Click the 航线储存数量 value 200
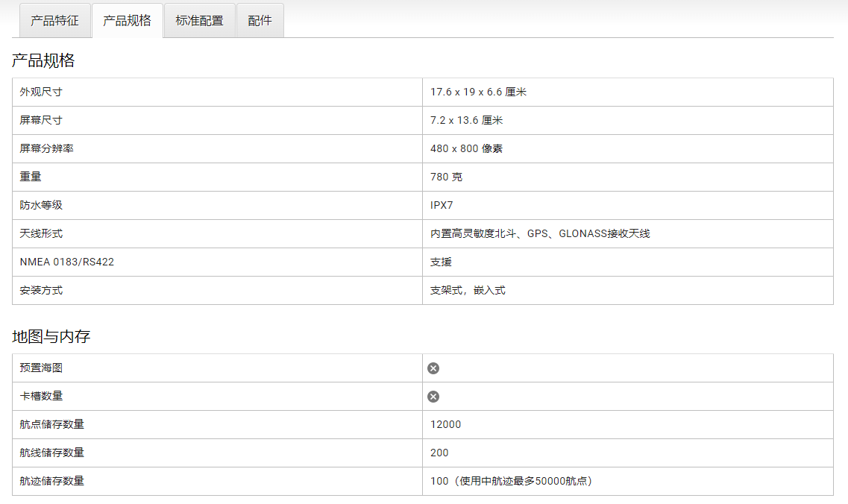 (439, 453)
